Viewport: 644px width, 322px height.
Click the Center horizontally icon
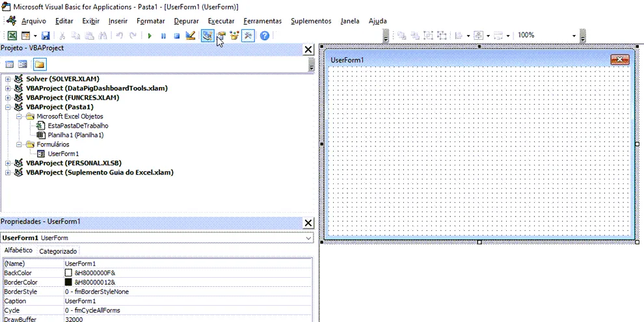coord(479,36)
